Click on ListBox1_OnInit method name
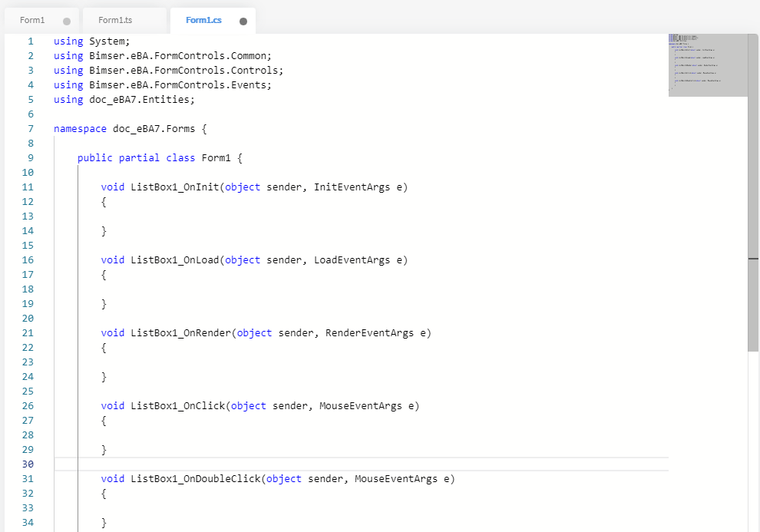The width and height of the screenshot is (760, 532). (175, 187)
